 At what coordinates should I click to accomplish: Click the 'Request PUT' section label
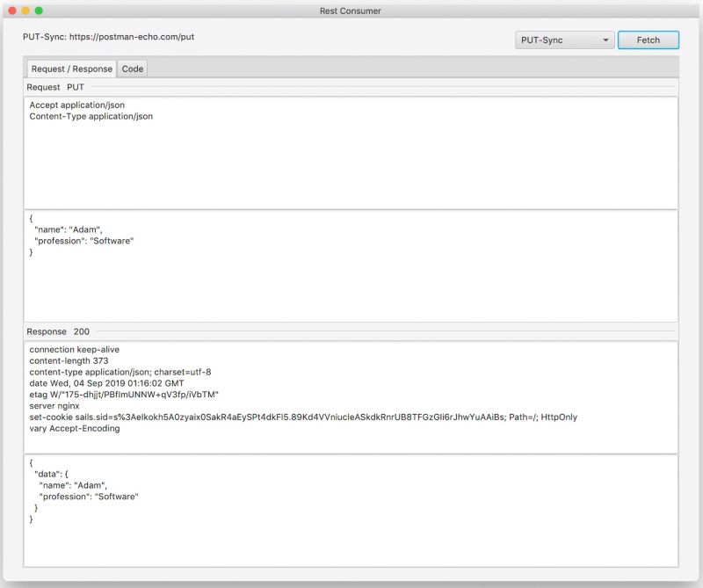click(54, 86)
